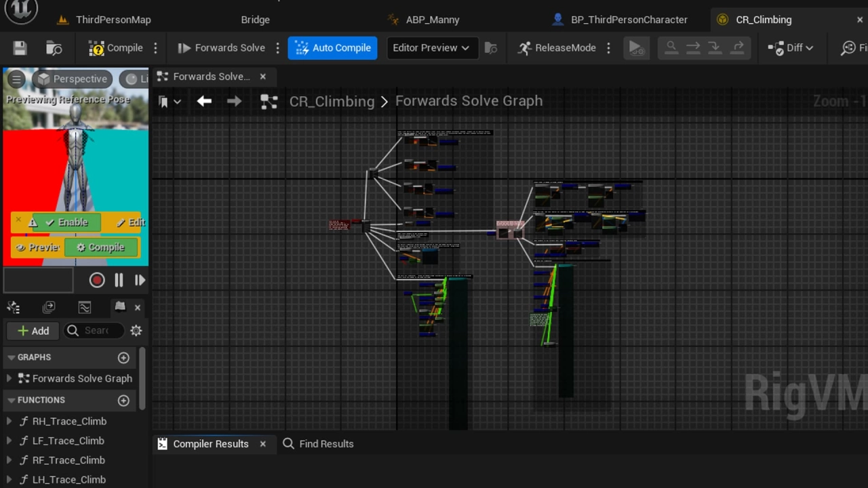Open the Curve Container panel icon tab
This screenshot has width=868, height=488.
pyautogui.click(x=85, y=308)
